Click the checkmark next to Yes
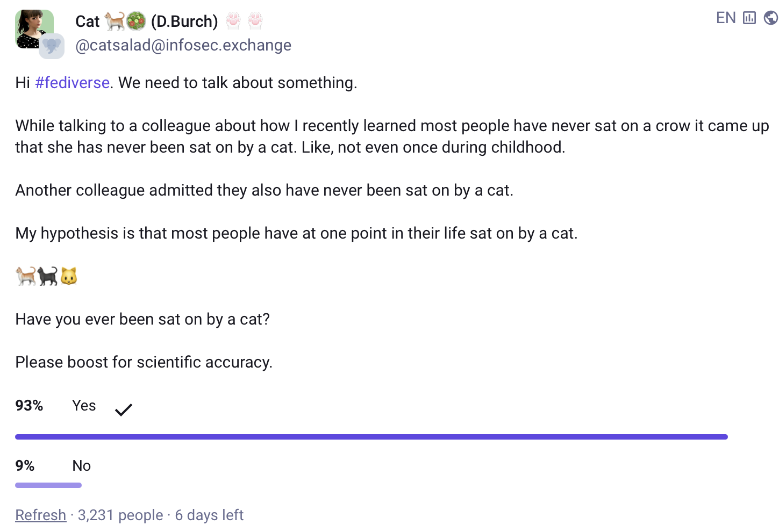 (123, 409)
